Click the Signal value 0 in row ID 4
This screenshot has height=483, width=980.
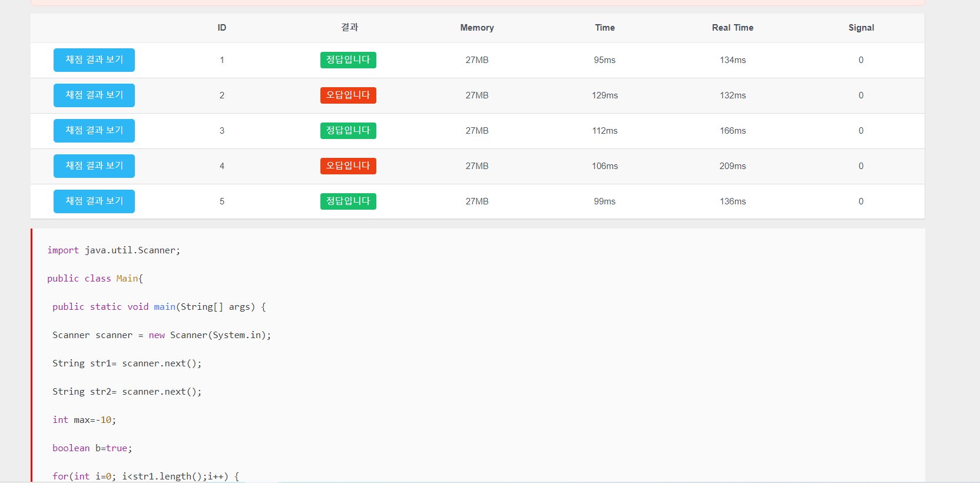[x=861, y=166]
